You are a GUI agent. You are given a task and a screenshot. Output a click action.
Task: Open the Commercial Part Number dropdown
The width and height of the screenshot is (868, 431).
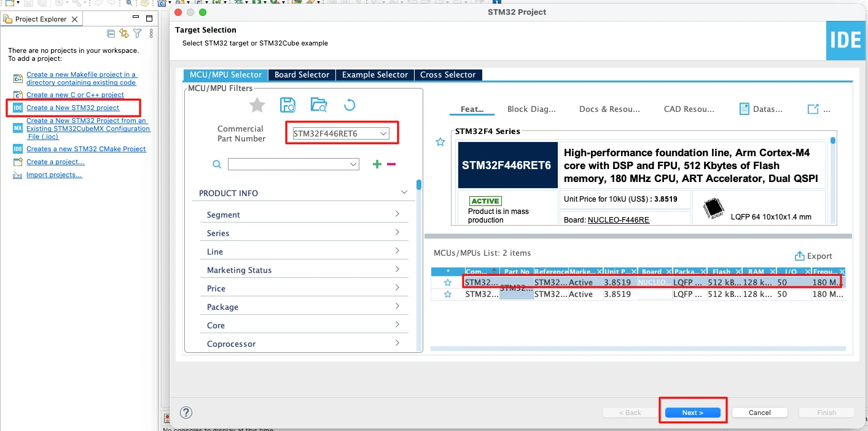click(x=383, y=133)
